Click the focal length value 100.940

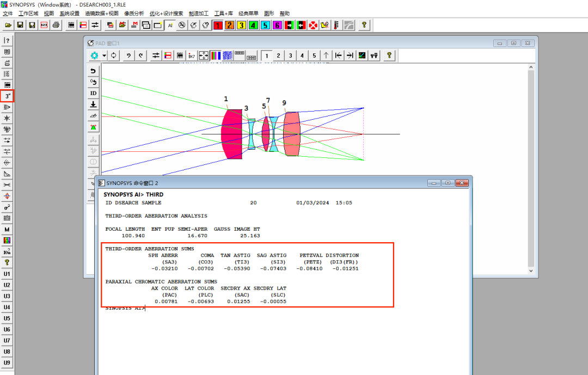(x=133, y=236)
